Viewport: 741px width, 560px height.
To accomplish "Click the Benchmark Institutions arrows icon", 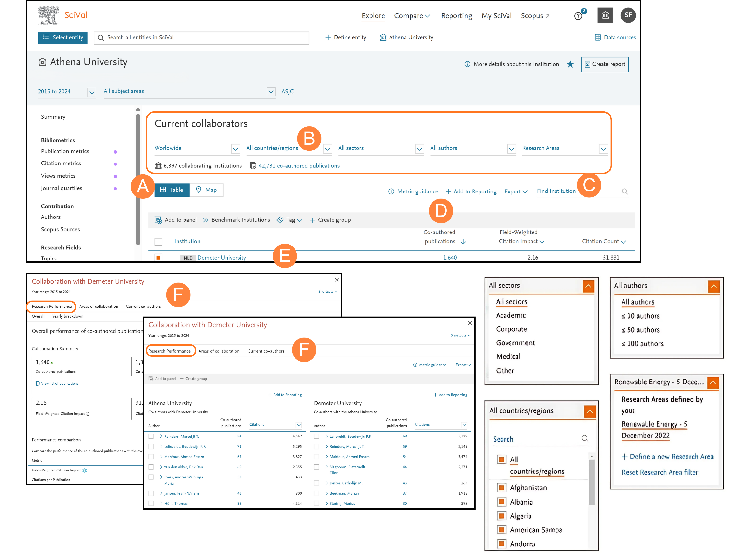I will (x=206, y=220).
